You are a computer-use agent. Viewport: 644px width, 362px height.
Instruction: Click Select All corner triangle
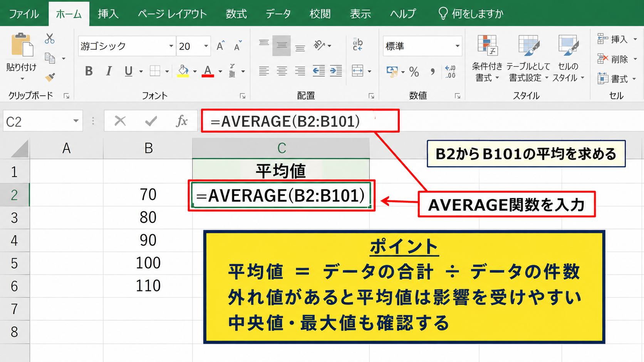19,148
